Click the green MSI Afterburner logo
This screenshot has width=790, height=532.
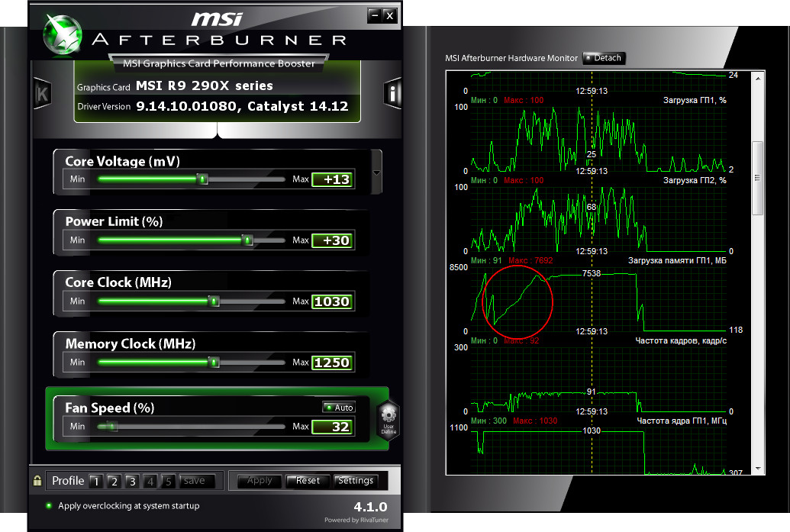(63, 34)
